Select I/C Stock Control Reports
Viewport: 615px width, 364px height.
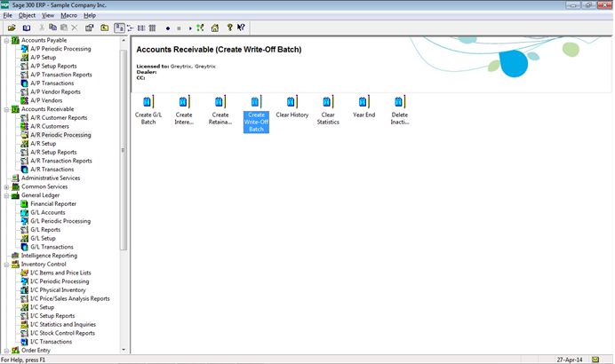62,334
